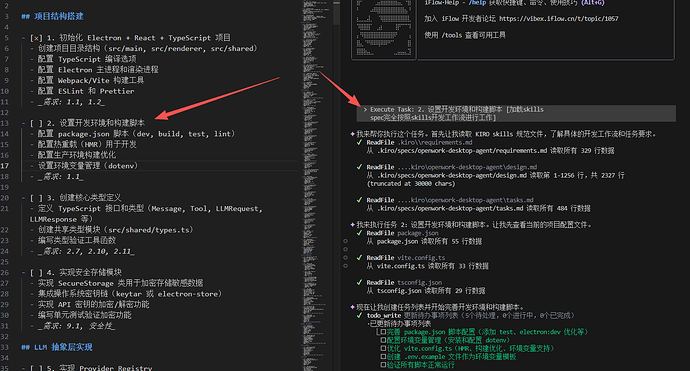
Task: Click the 'Execute Task: 2.' terminal prompt line
Action: (516, 114)
